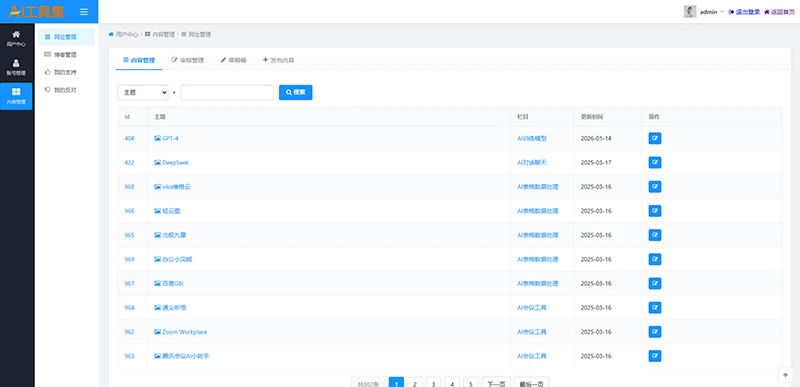Switch to the 审核管理 tab
This screenshot has width=800, height=387.
pos(187,60)
